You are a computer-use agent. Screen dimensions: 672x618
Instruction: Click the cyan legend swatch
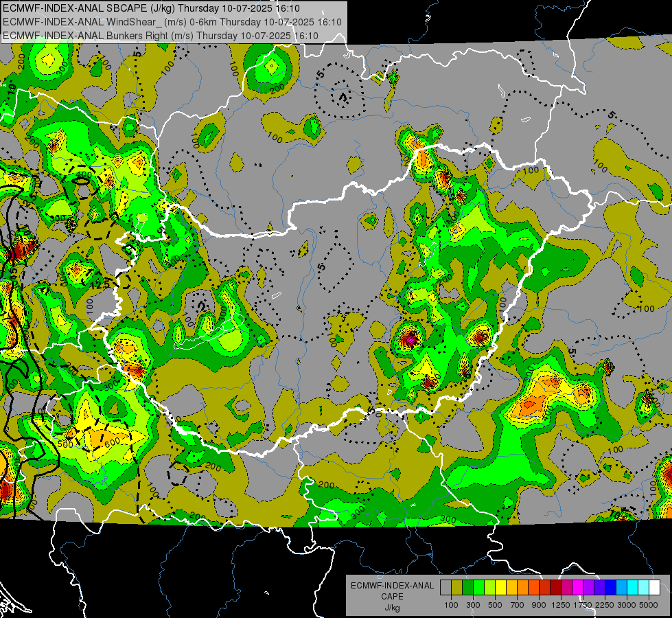click(633, 587)
